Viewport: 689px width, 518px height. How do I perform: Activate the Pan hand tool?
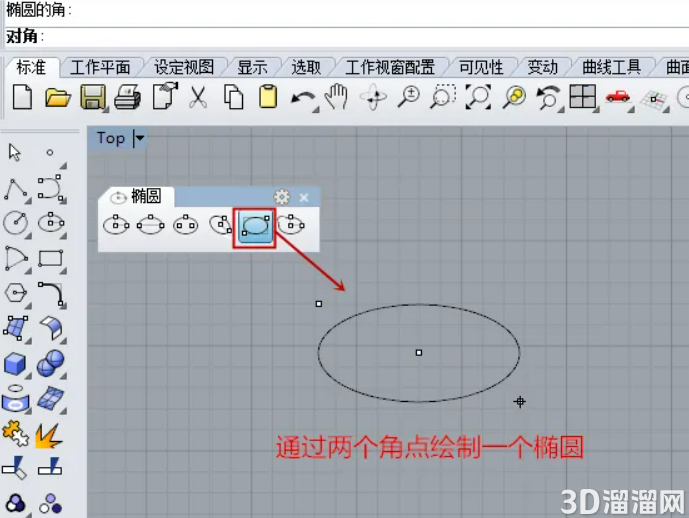337,96
